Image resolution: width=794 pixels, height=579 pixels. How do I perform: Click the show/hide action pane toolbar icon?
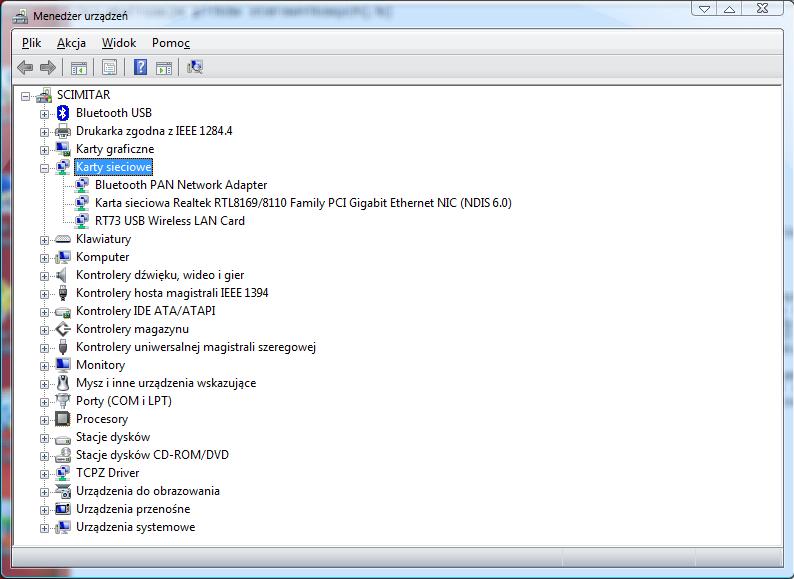coord(164,67)
